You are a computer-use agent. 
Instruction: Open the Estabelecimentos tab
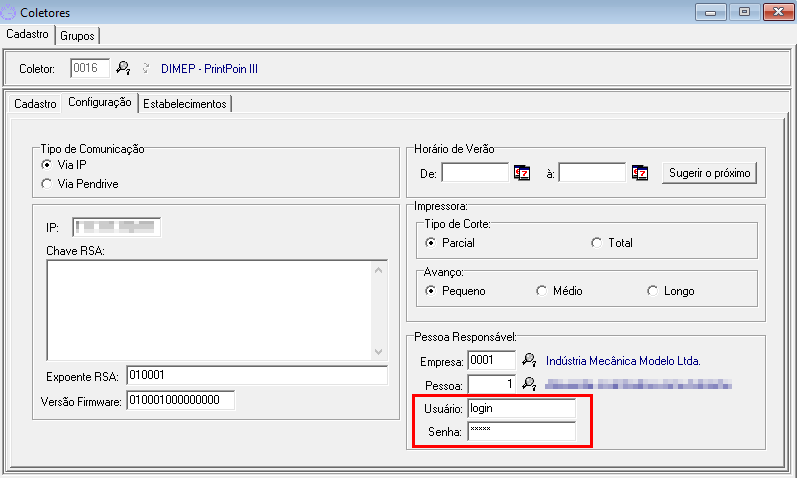(x=185, y=103)
